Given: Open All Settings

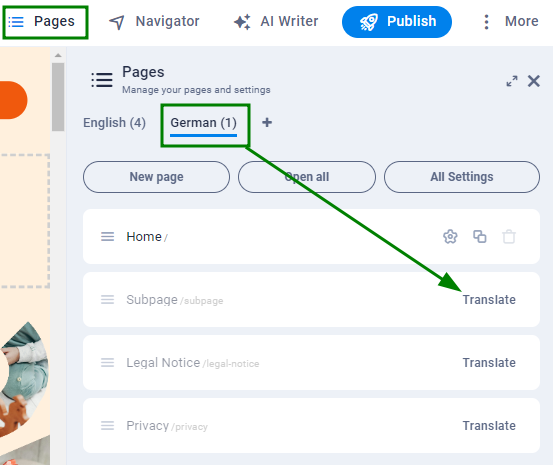Looking at the screenshot, I should tap(462, 177).
